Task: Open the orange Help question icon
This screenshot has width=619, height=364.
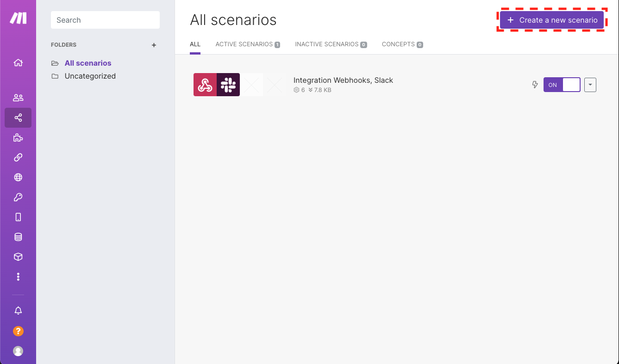Action: point(18,331)
